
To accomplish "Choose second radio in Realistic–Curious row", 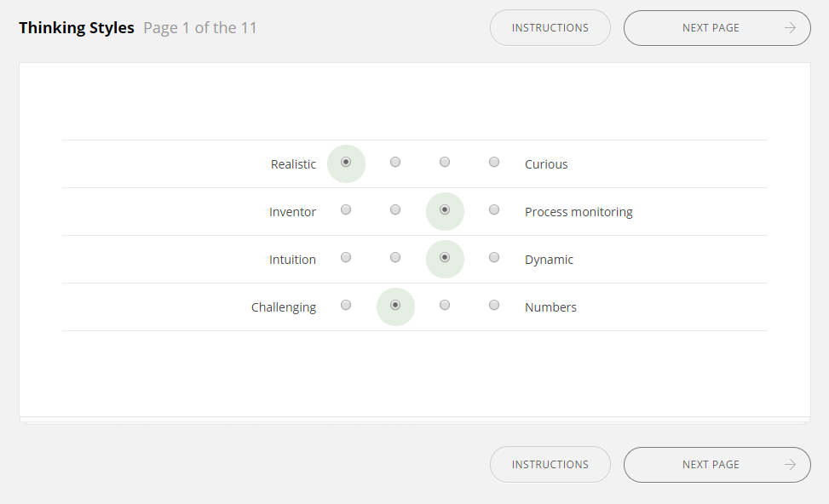I will click(x=395, y=163).
